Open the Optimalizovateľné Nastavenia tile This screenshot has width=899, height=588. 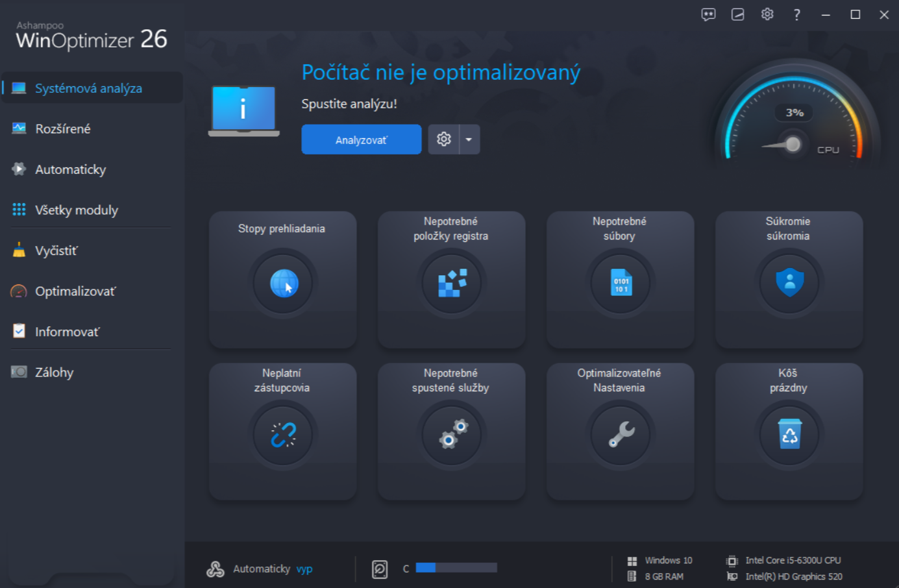621,432
